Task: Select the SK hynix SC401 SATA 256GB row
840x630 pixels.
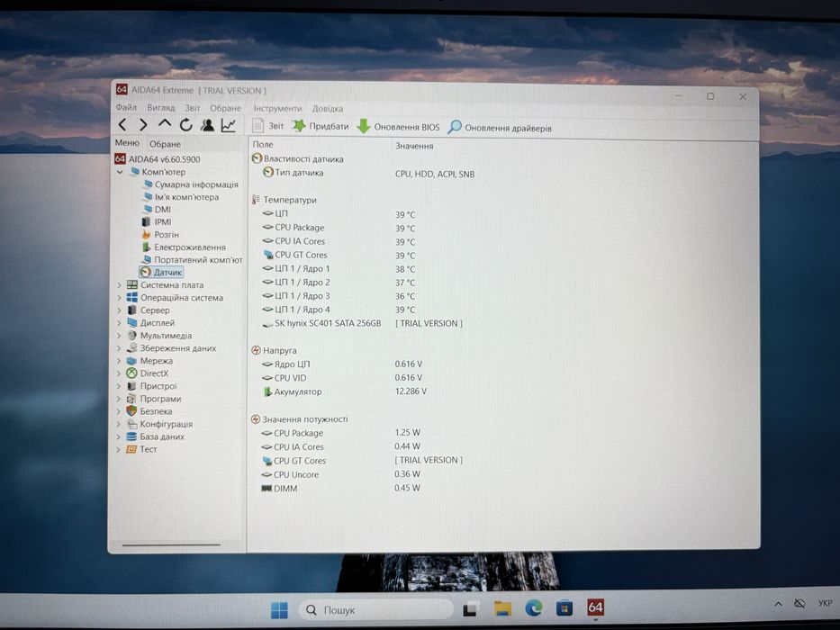Action: point(362,324)
